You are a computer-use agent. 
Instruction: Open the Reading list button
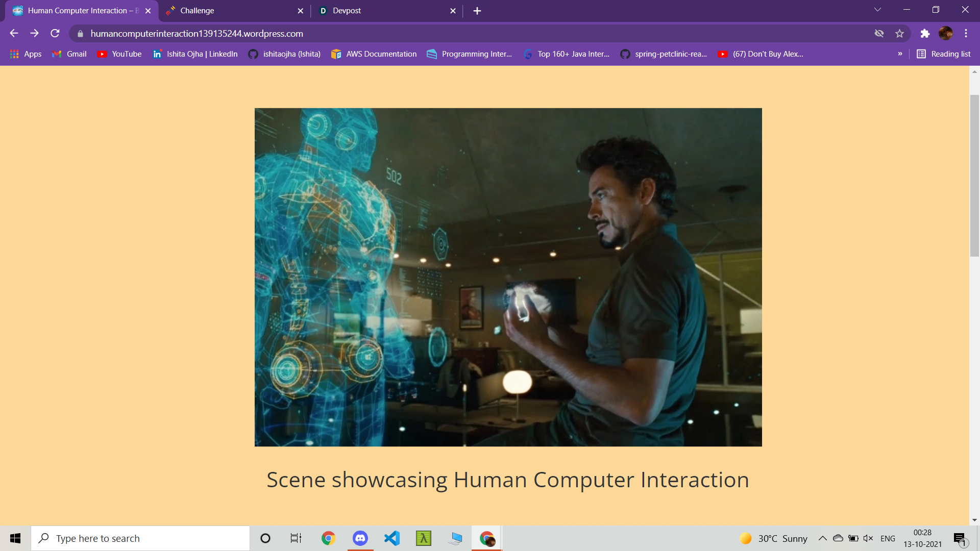tap(944, 54)
